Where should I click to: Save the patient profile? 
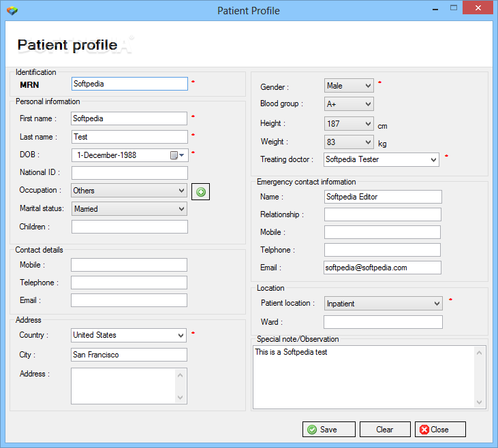(x=329, y=429)
